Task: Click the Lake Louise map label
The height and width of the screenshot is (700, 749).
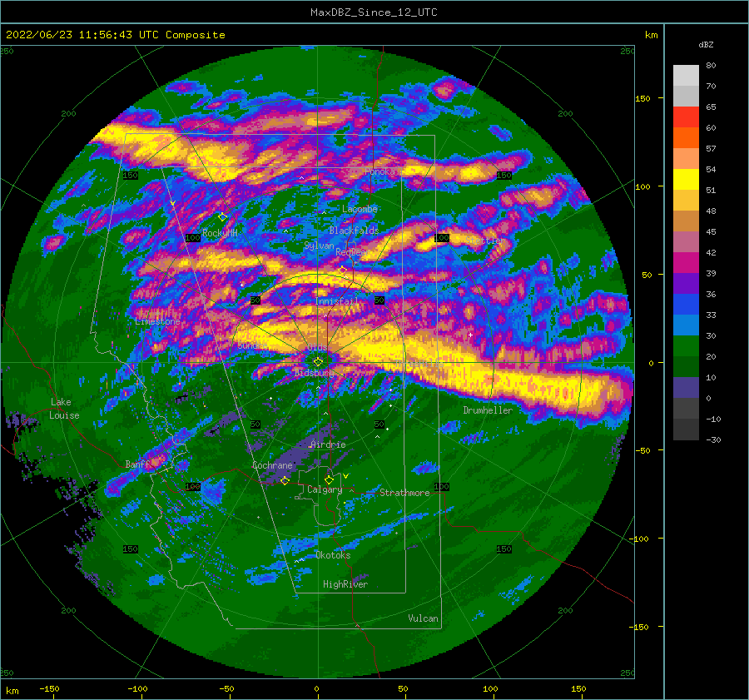Action: coord(64,409)
